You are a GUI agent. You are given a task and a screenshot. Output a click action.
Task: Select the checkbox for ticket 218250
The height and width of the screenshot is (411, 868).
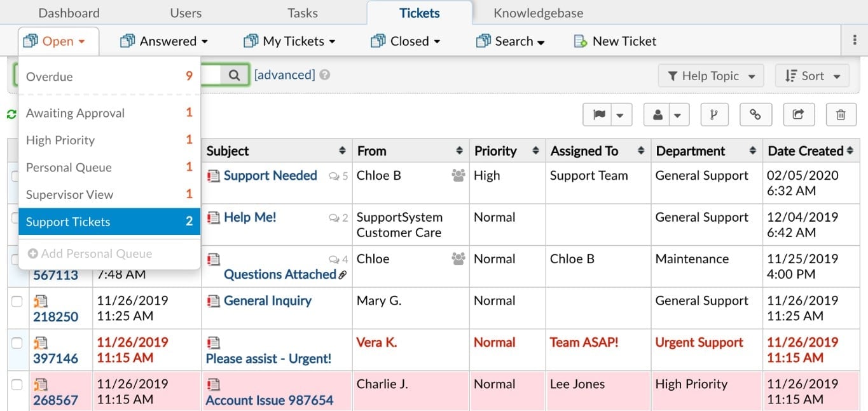click(17, 301)
